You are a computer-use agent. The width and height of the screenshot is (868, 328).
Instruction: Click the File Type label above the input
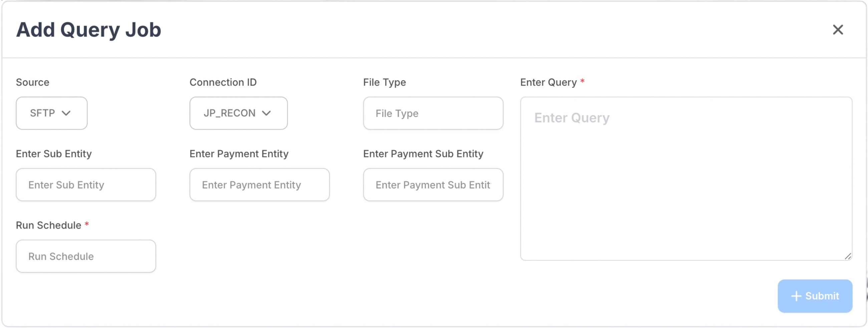[x=384, y=82]
